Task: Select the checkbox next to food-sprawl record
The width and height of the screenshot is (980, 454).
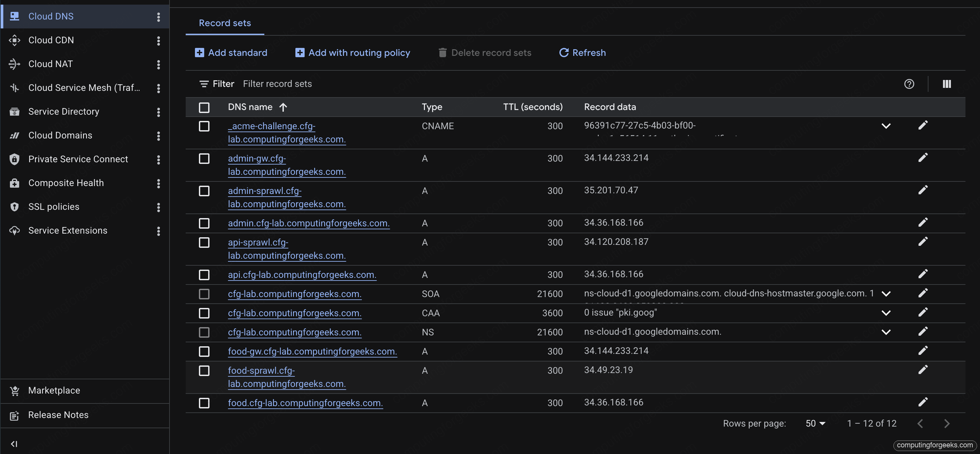Action: coord(204,370)
